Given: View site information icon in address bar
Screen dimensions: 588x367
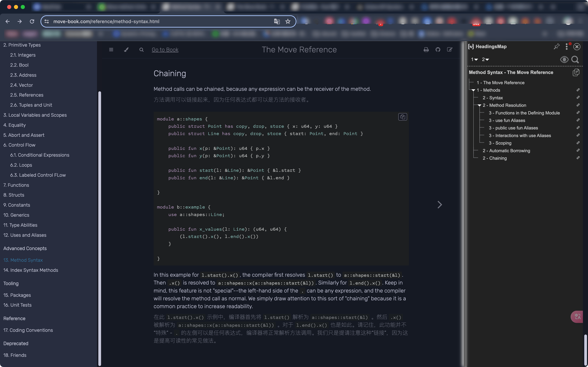Looking at the screenshot, I should [x=47, y=21].
